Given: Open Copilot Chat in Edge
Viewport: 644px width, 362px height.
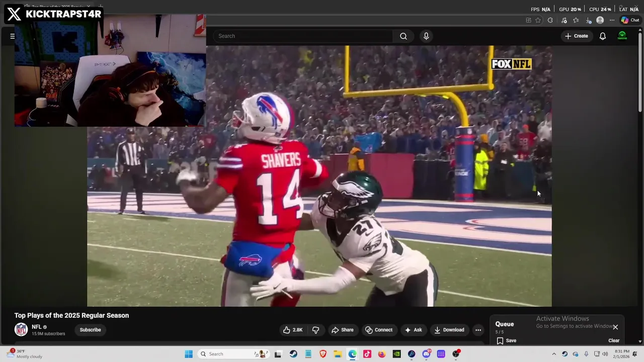Looking at the screenshot, I should (630, 20).
